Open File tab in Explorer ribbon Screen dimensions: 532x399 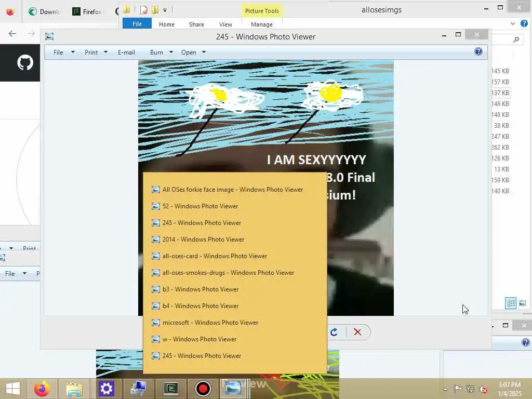137,24
